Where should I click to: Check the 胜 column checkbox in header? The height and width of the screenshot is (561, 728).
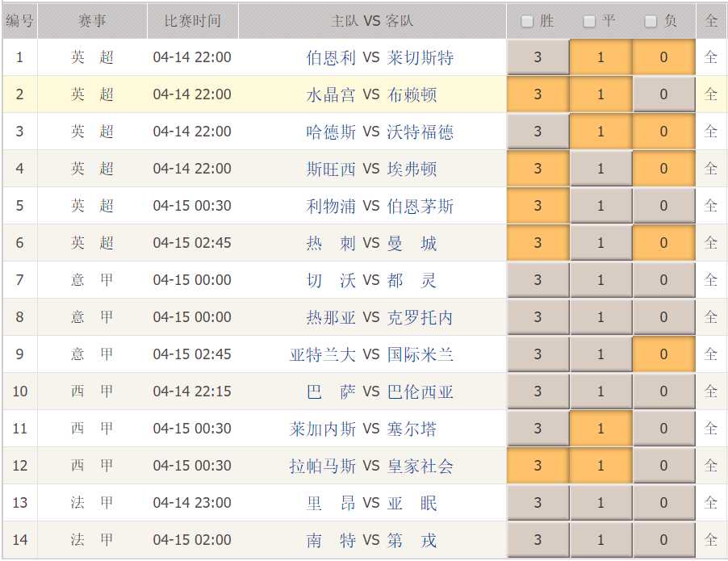click(x=527, y=21)
